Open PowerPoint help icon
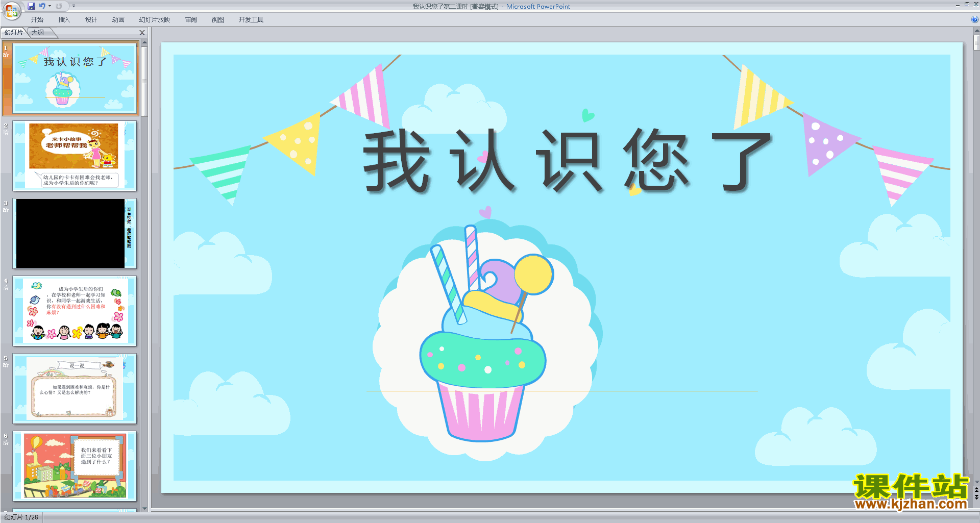This screenshot has height=523, width=980. click(x=975, y=20)
